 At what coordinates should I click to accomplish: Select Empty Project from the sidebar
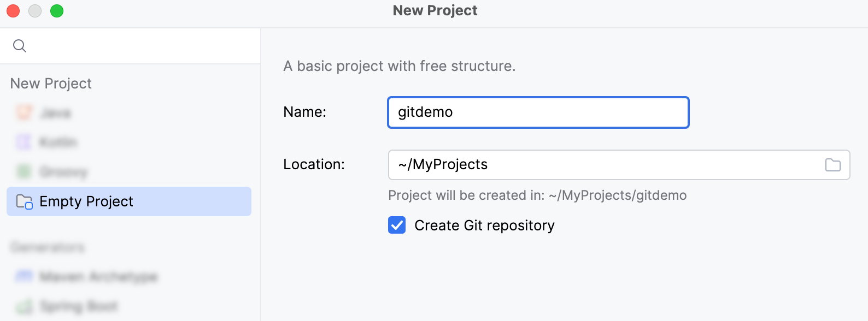[x=86, y=201]
